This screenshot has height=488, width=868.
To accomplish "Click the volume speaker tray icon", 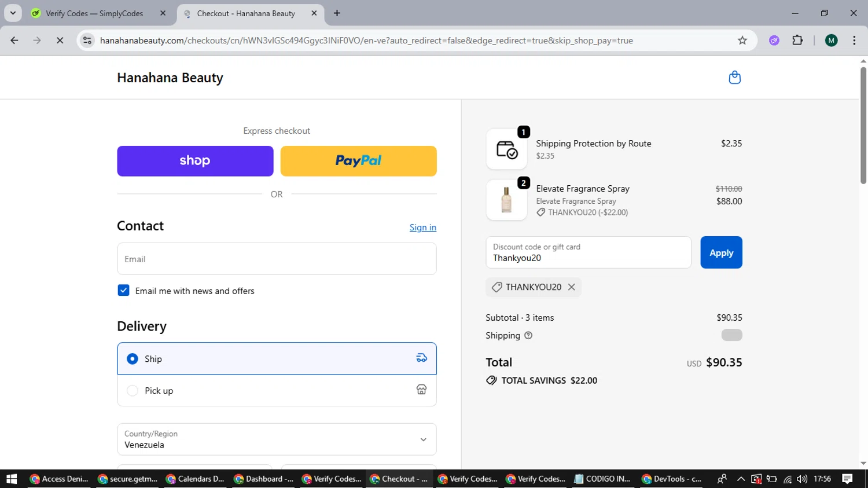I will [802, 479].
